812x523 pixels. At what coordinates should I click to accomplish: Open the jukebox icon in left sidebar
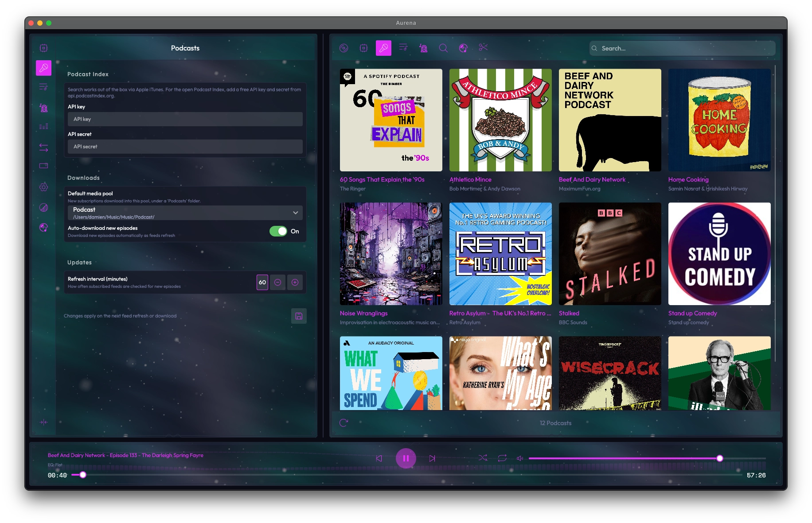(x=43, y=108)
